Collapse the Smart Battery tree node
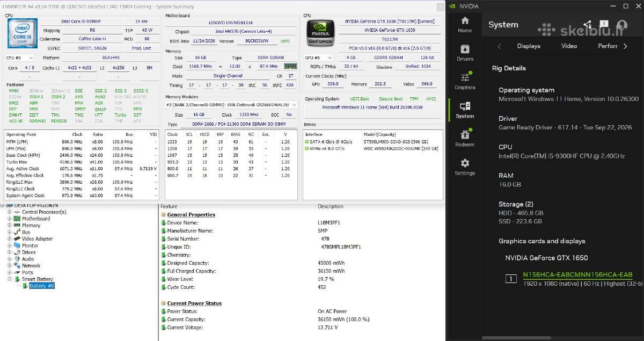This screenshot has height=341, width=644. point(10,279)
